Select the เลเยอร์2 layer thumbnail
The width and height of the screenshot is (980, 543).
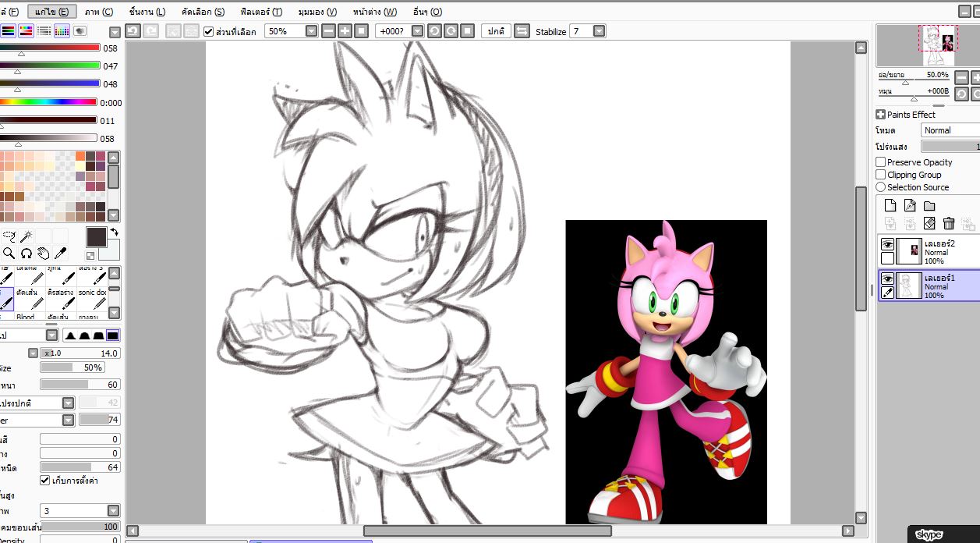point(909,251)
